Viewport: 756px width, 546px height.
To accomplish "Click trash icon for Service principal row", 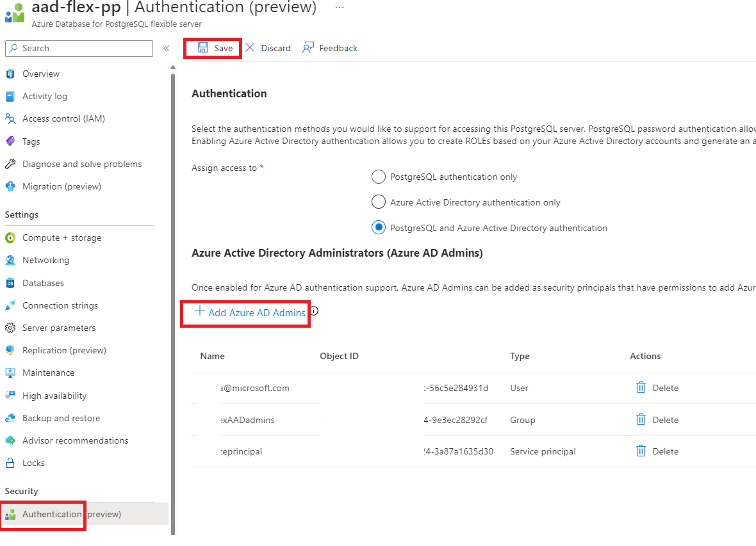I will [641, 451].
